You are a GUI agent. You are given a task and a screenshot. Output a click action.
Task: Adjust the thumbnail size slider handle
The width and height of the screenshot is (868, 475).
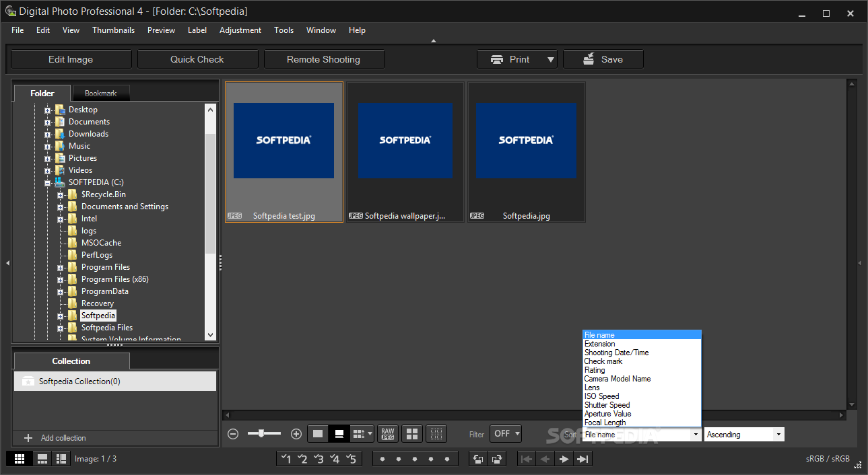coord(262,433)
